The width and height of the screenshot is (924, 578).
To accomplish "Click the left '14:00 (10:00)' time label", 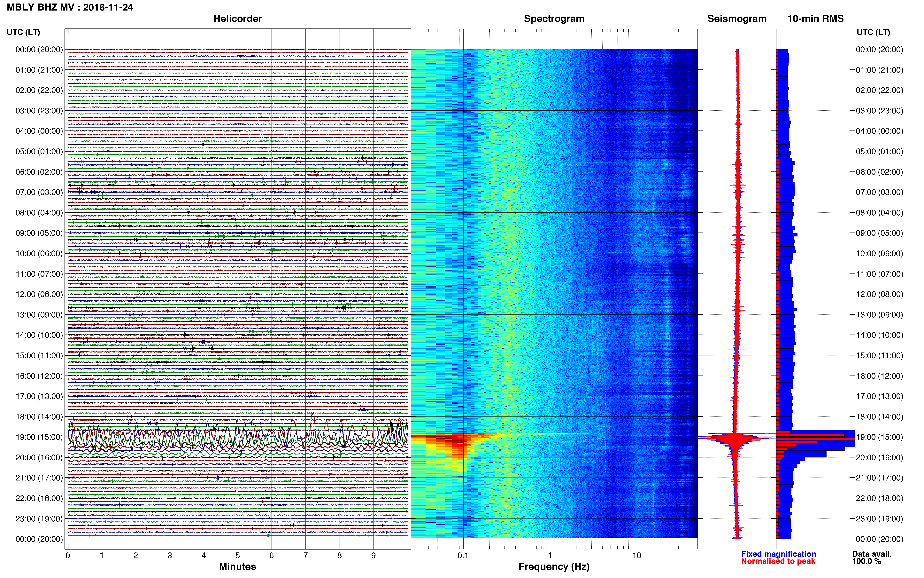I will [39, 335].
